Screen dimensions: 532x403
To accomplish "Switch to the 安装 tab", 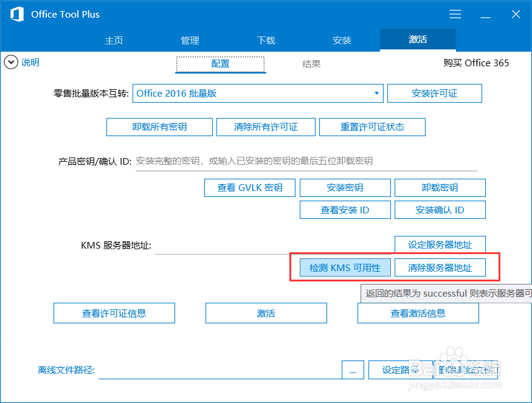I will pos(342,40).
